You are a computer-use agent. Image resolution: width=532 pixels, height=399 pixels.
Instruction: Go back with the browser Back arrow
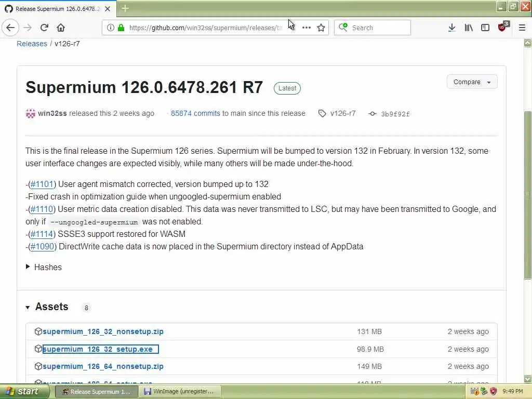pos(10,28)
